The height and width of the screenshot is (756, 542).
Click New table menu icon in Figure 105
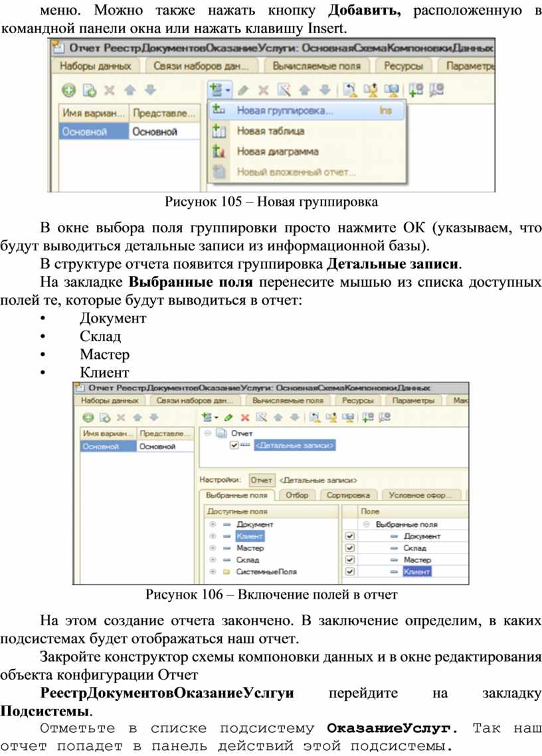(219, 131)
